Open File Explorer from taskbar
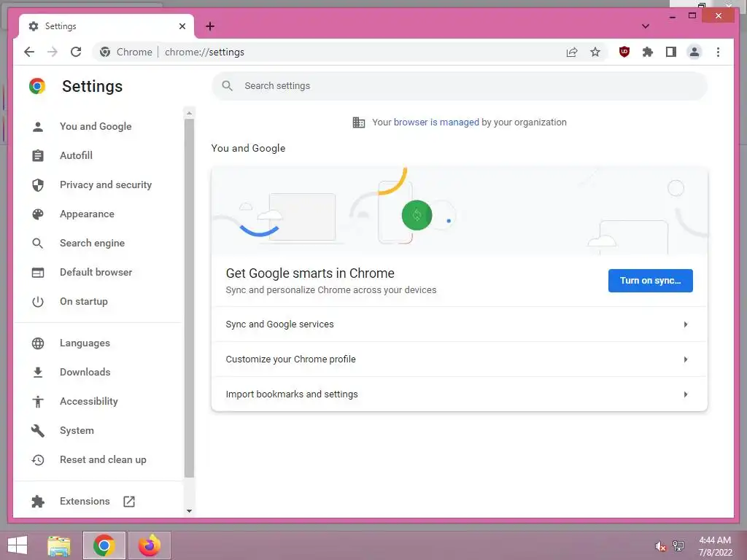This screenshot has height=560, width=747. 59,545
